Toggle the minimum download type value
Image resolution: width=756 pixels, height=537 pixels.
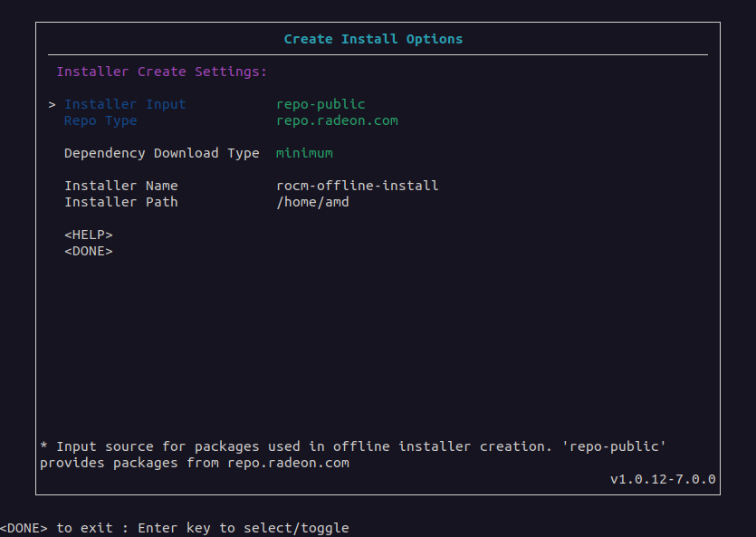tap(304, 153)
